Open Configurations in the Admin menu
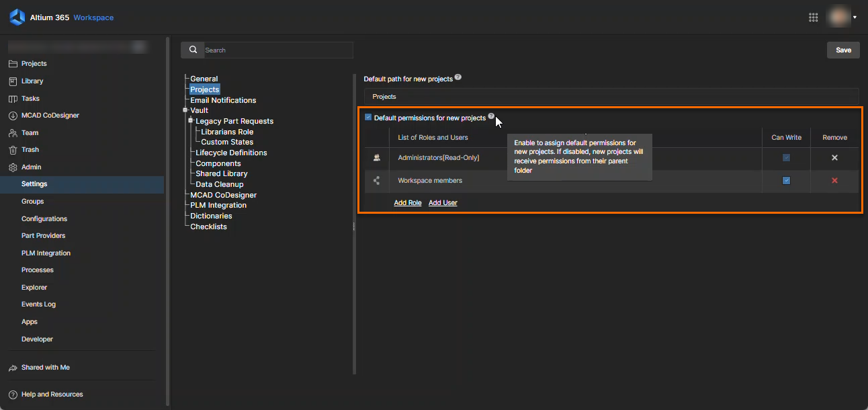The width and height of the screenshot is (868, 410). 44,219
